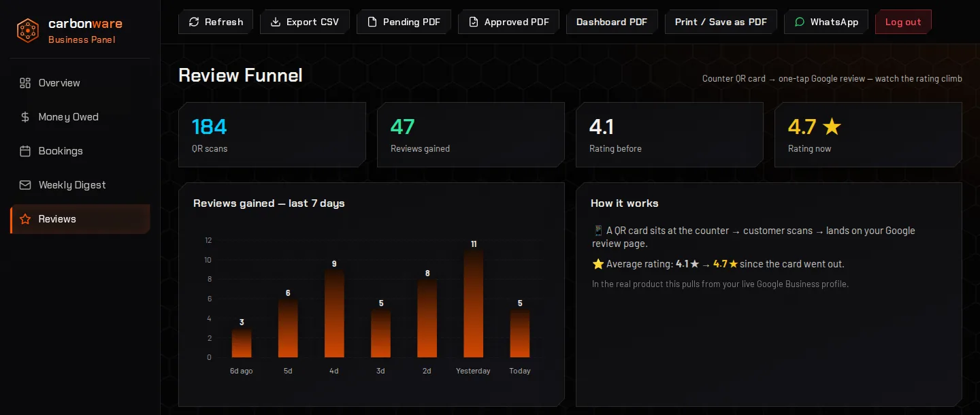Image resolution: width=980 pixels, height=415 pixels.
Task: Open the Bookings page
Action: (x=80, y=151)
